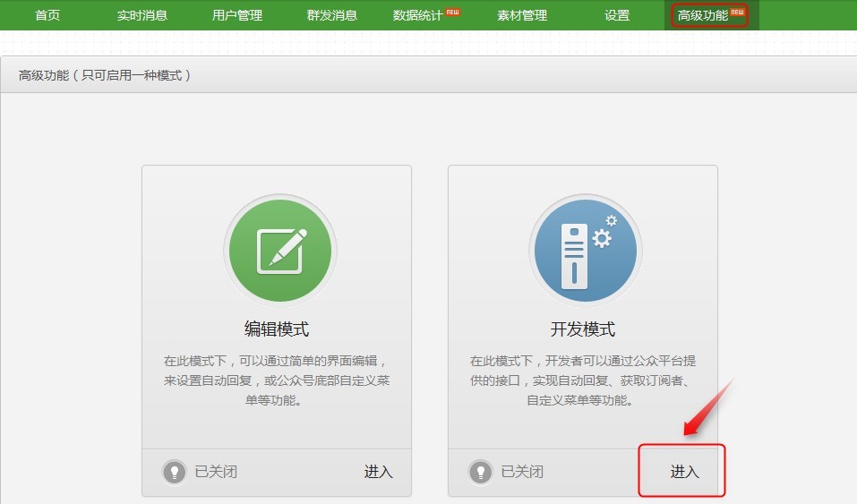Open the 首页 tab
The height and width of the screenshot is (504, 857).
tap(47, 15)
